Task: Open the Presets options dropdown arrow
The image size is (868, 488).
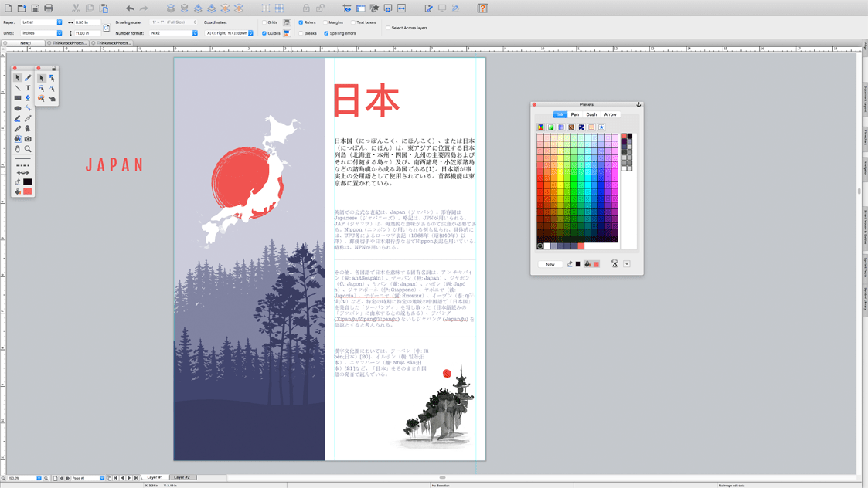Action: pyautogui.click(x=627, y=265)
